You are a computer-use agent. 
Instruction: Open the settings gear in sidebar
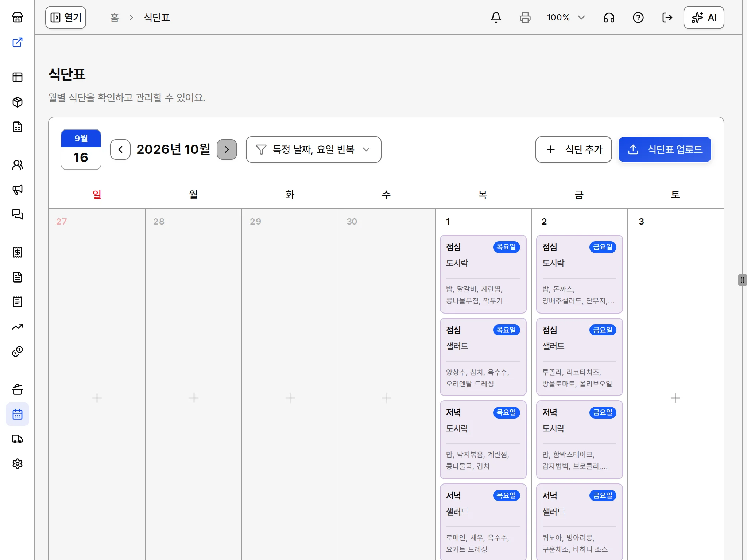(x=18, y=464)
